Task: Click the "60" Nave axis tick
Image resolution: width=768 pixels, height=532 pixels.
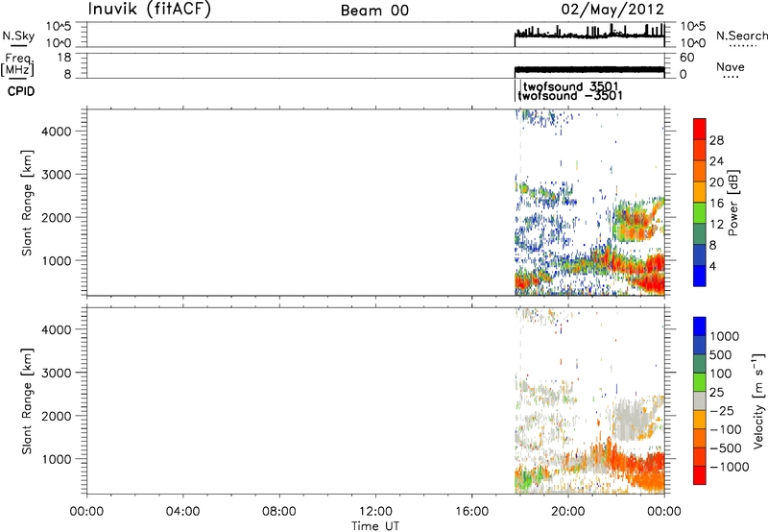Action: (687, 58)
